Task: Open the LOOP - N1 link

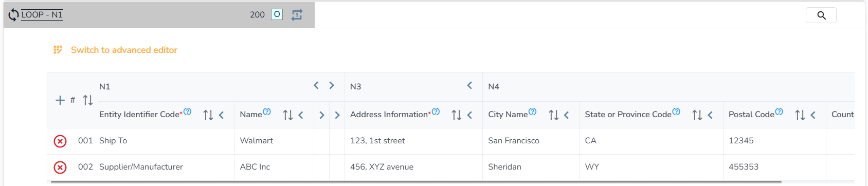Action: pos(42,14)
